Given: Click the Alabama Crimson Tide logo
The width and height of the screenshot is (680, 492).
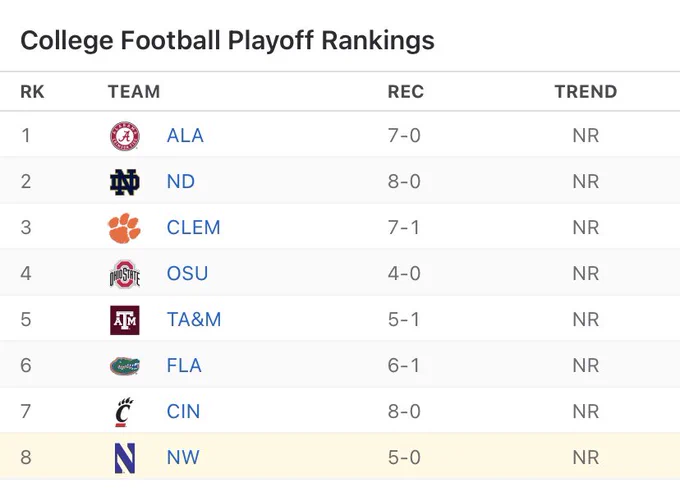Looking at the screenshot, I should tap(124, 136).
